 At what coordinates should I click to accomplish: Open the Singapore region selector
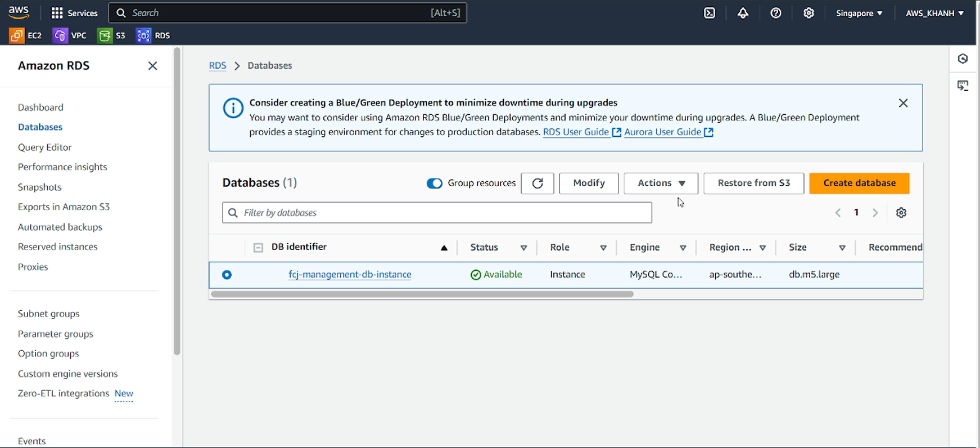(x=859, y=13)
